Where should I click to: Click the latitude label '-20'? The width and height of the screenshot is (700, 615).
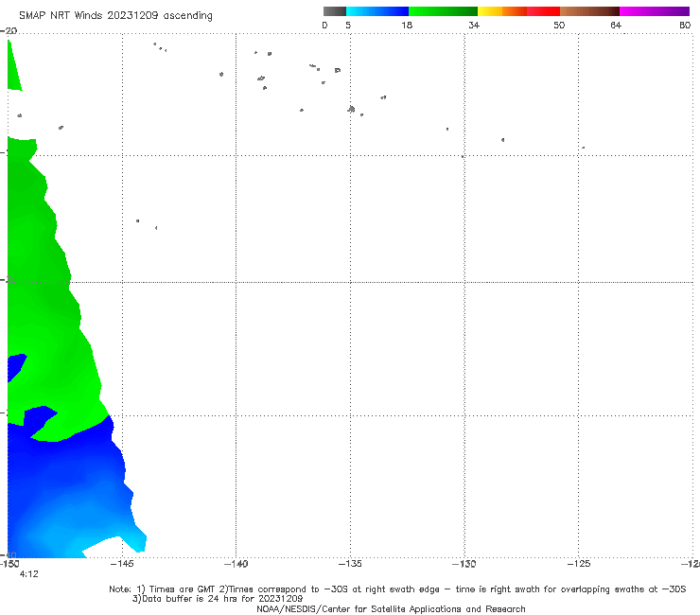coord(9,30)
